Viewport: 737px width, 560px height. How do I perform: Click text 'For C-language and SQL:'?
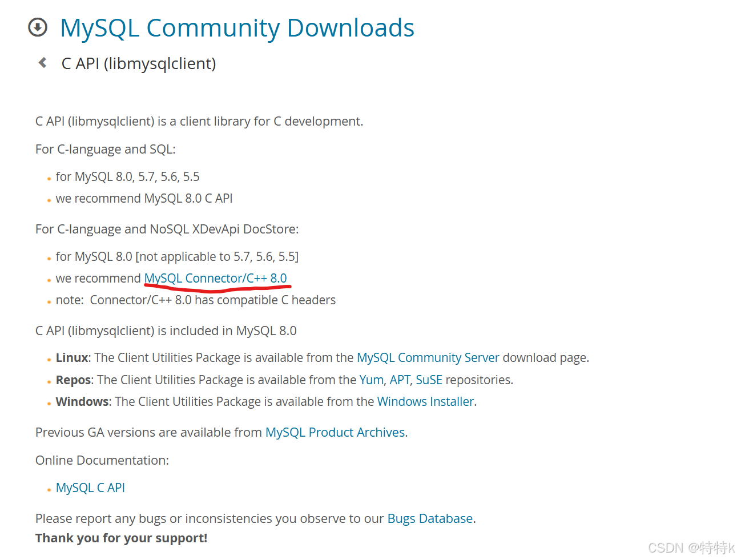[x=106, y=149]
